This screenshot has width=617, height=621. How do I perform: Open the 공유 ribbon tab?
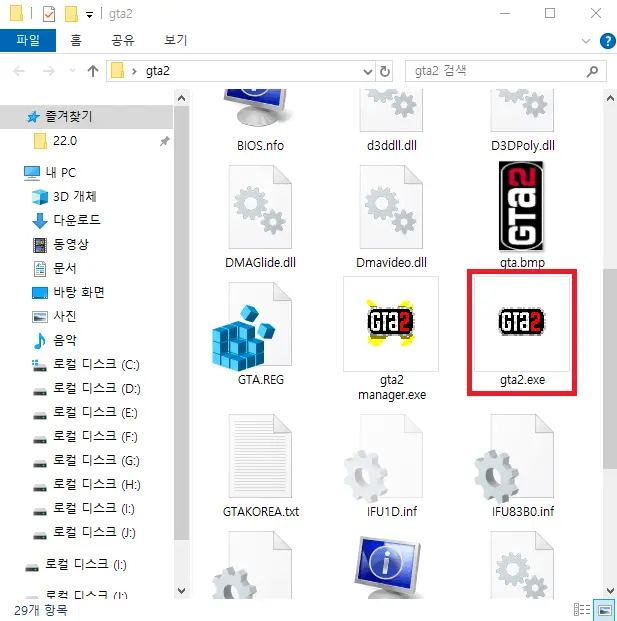tap(123, 40)
